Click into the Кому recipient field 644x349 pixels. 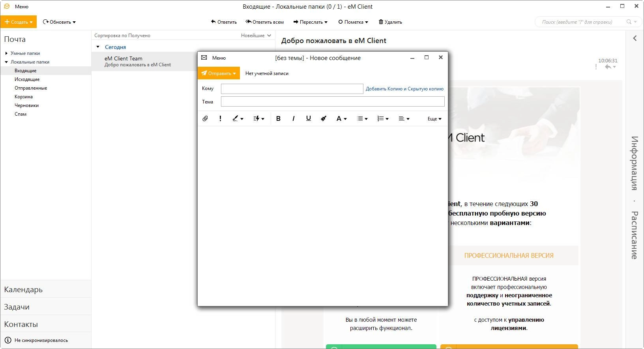click(292, 89)
